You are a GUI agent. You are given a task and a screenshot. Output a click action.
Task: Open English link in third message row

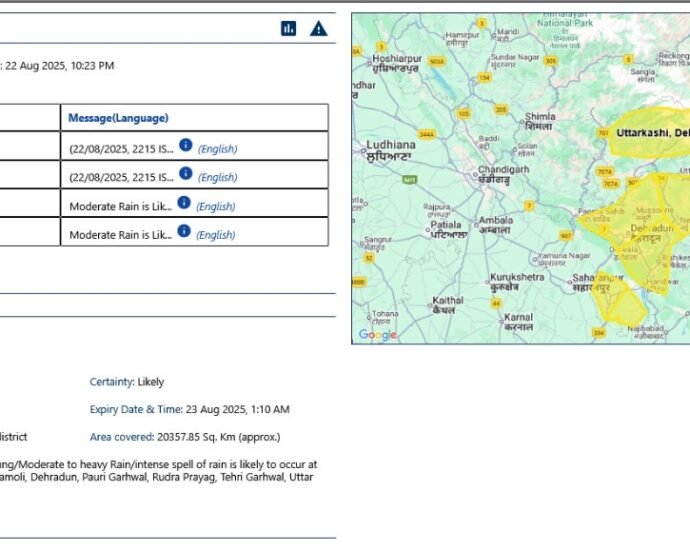215,207
